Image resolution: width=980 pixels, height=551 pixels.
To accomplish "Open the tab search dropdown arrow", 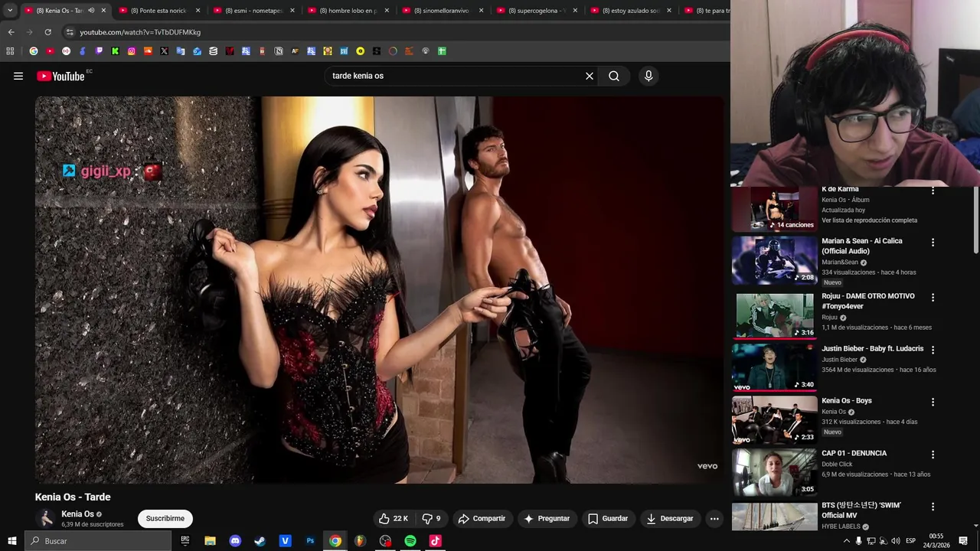I will click(x=9, y=11).
